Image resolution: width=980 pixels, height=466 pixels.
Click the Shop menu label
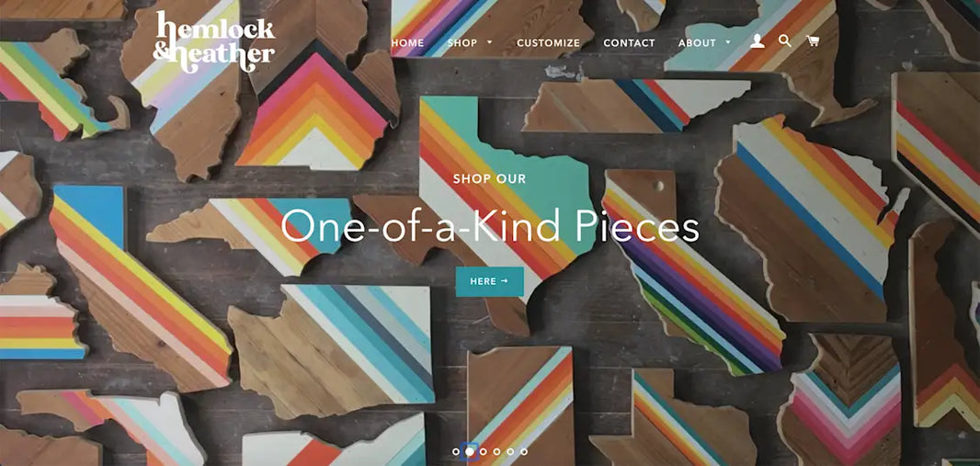point(462,43)
